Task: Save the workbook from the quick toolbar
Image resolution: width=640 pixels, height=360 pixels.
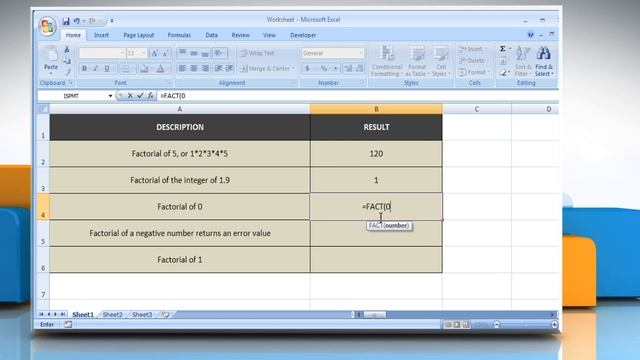Action: coord(66,21)
